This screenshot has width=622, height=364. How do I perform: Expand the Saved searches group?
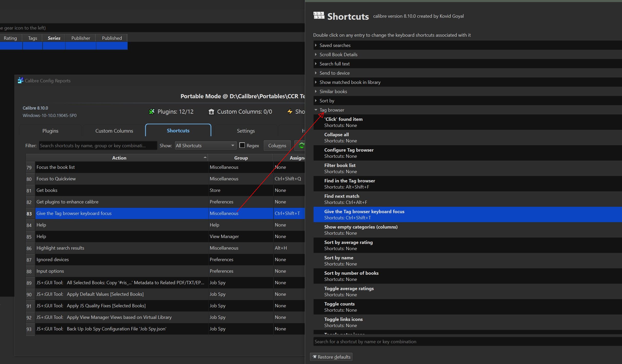point(316,45)
